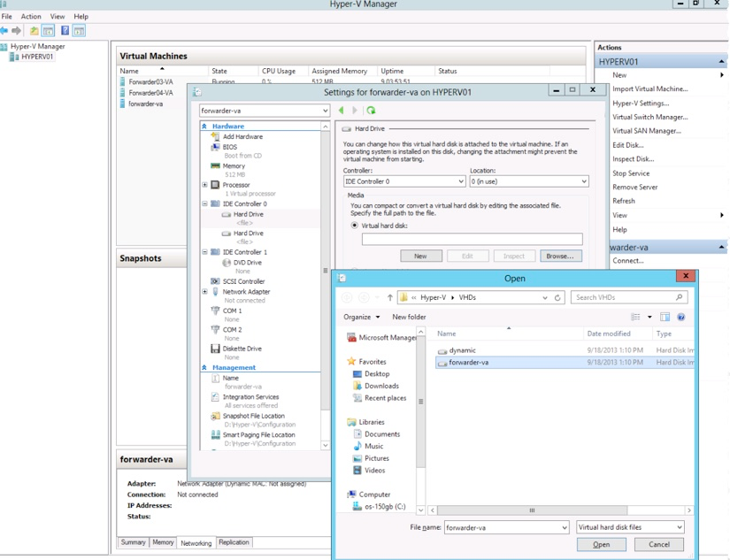The image size is (730, 560).
Task: Click refresh icon in Open dialog address bar
Action: [x=557, y=297]
